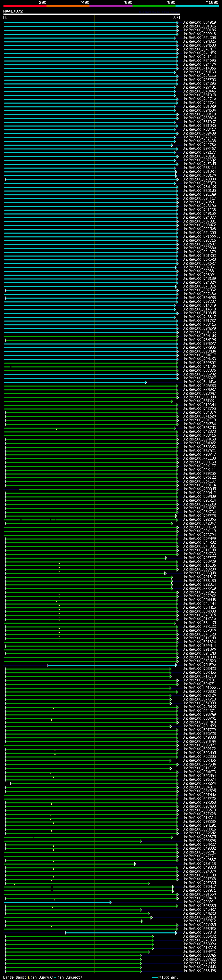The width and height of the screenshot is (222, 980).
Task: Select the UniRef100_P38418 label text
Action: 199,898
